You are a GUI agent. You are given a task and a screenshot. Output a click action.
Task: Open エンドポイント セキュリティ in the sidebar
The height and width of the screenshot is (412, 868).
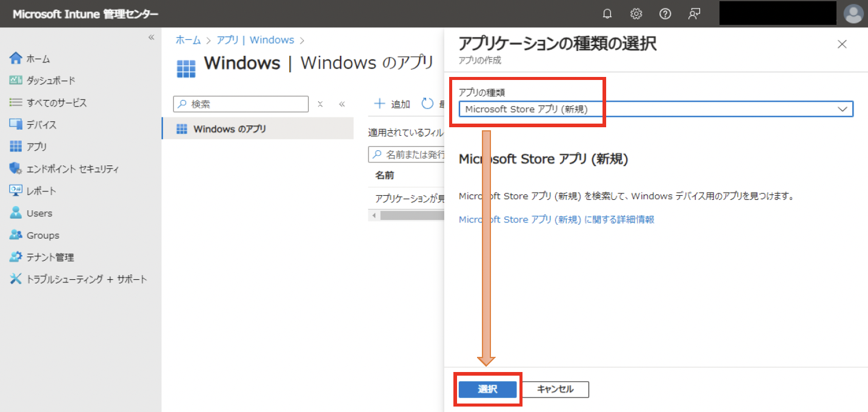pos(64,169)
